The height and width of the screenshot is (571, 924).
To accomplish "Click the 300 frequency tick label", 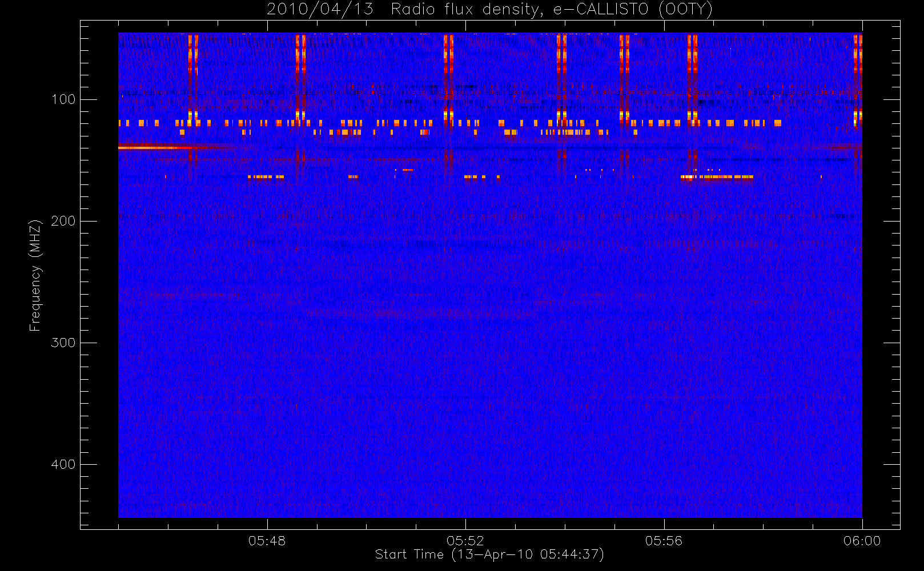I will point(63,343).
